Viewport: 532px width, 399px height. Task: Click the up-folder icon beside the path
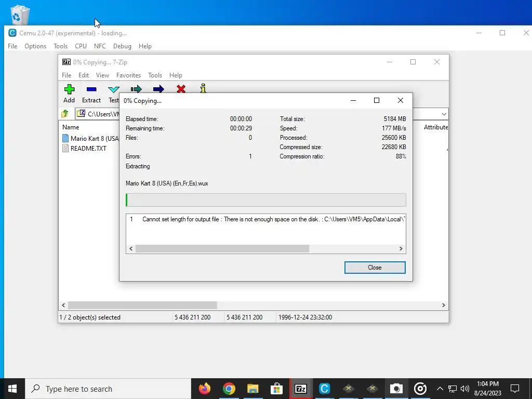(65, 114)
